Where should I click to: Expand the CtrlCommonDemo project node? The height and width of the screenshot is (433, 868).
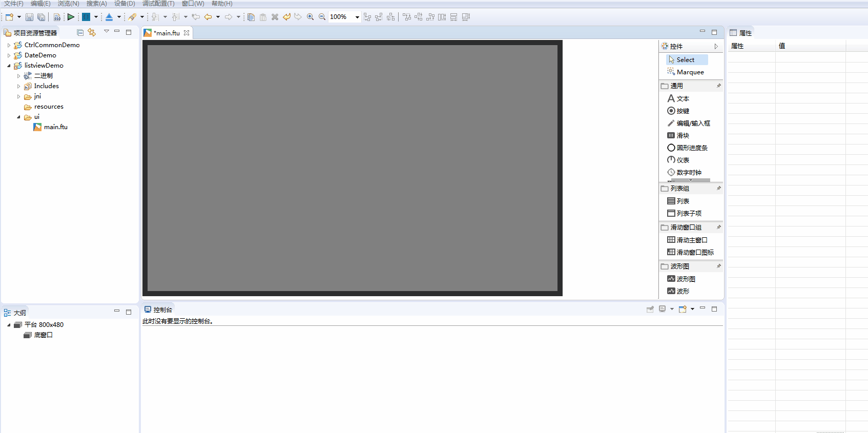(9, 45)
